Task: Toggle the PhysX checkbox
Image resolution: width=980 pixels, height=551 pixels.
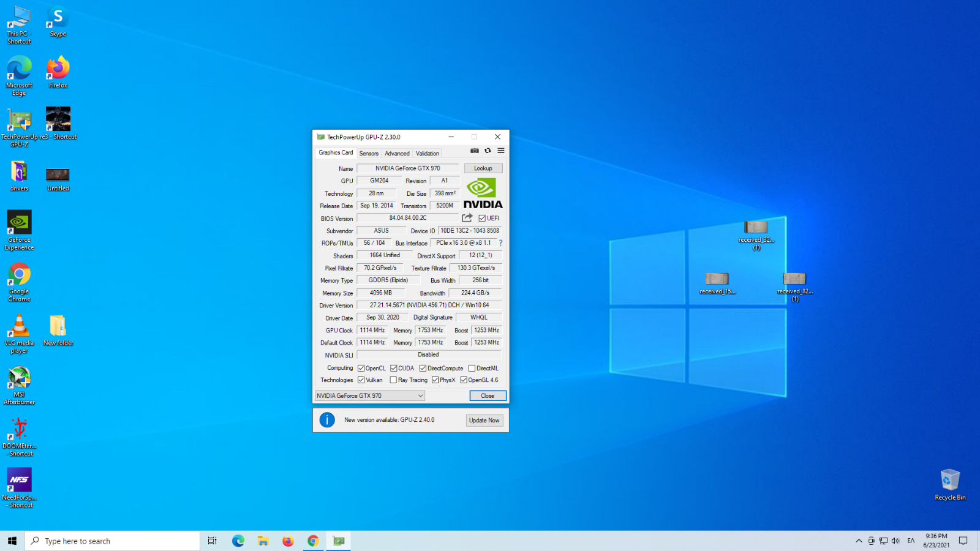Action: pyautogui.click(x=435, y=380)
